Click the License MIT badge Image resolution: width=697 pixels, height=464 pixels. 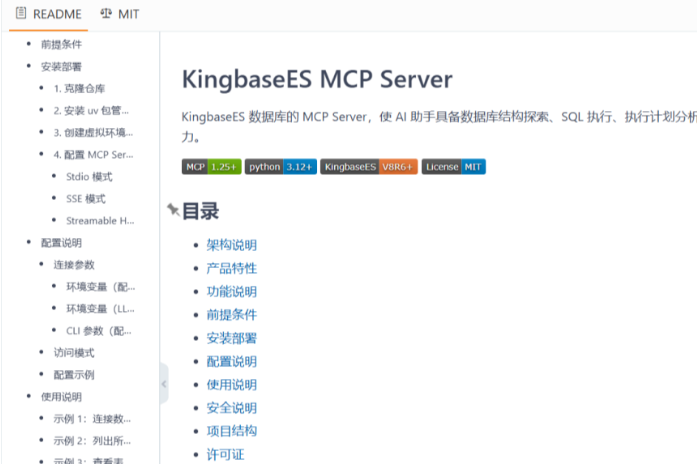click(x=453, y=167)
